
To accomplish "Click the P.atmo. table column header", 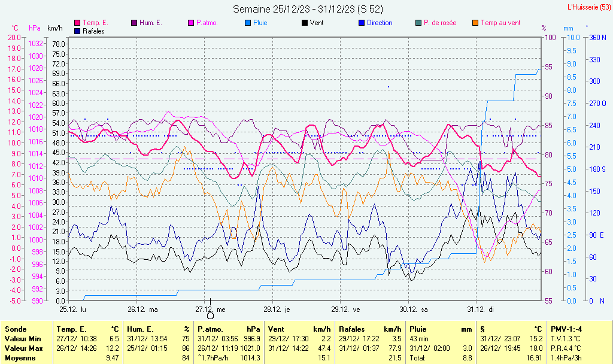I will point(210,329).
